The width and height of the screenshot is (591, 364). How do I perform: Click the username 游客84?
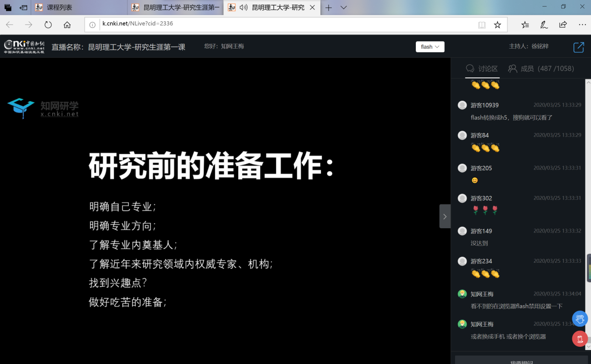[x=480, y=135]
